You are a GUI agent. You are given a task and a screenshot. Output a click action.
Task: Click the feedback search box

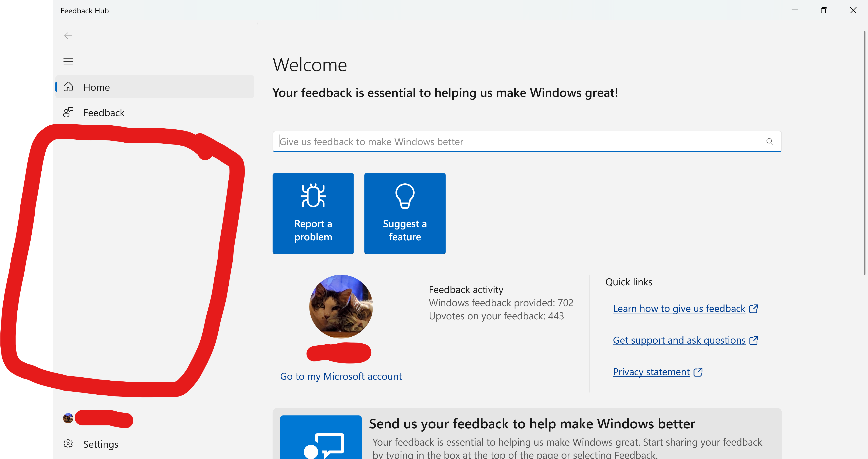[527, 142]
